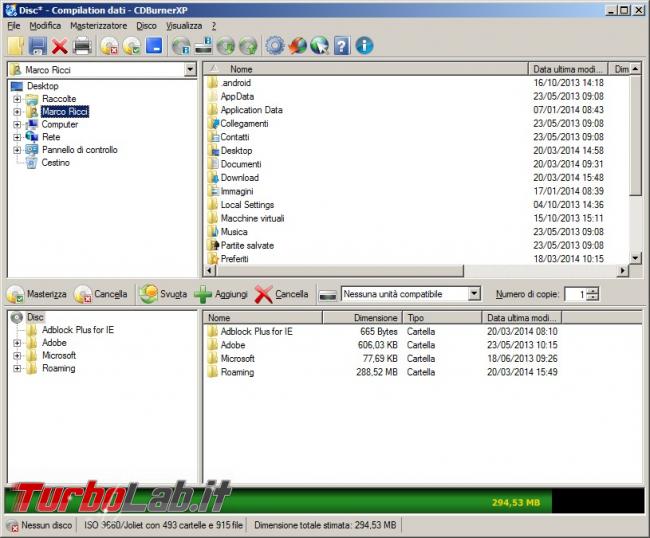This screenshot has height=538, width=650.
Task: Click the green disc capacity bar
Action: pos(278,502)
